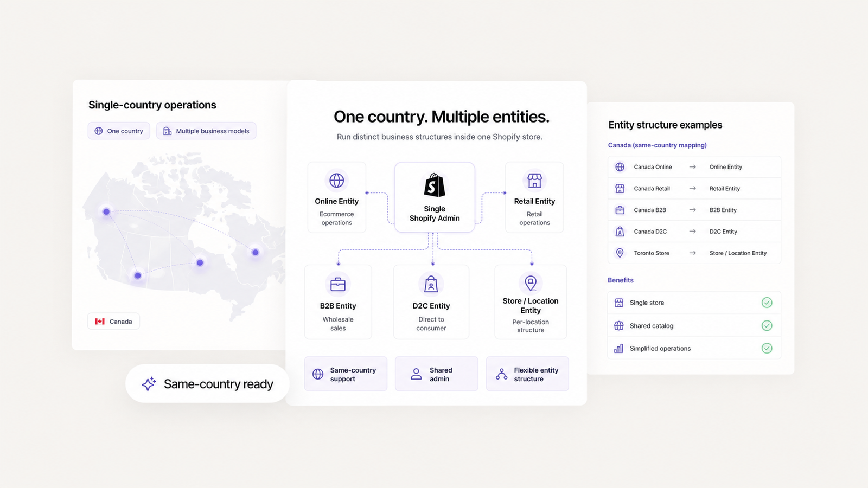This screenshot has width=868, height=488.
Task: Click the globe icon beside Shared catalog
Action: click(619, 326)
